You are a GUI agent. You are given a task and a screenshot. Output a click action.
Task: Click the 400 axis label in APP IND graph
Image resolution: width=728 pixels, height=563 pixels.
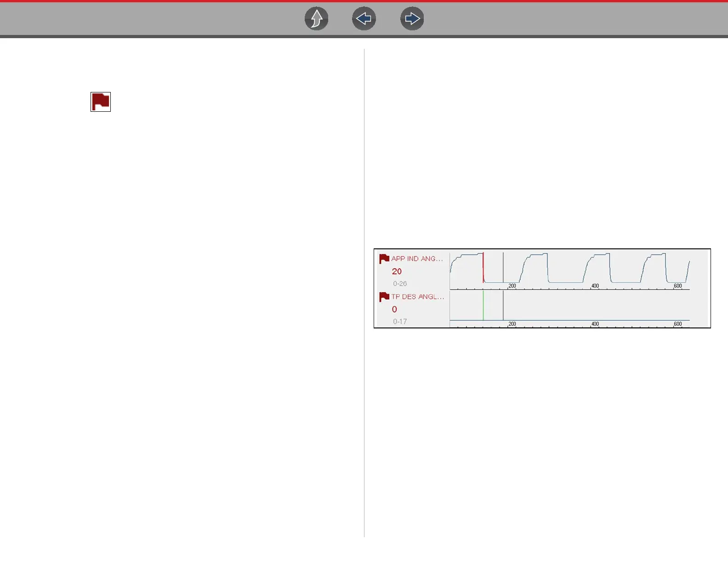tap(595, 286)
